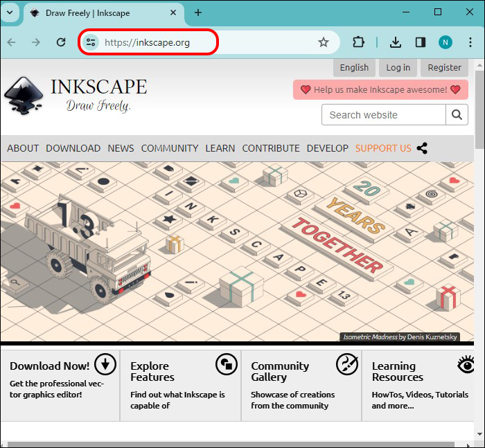
Task: Open the ABOUT menu
Action: [x=23, y=148]
